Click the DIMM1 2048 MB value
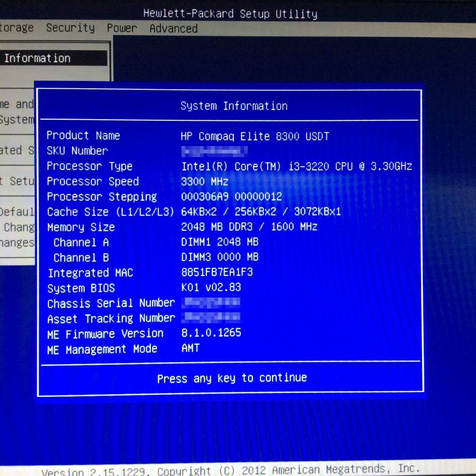 tap(220, 242)
